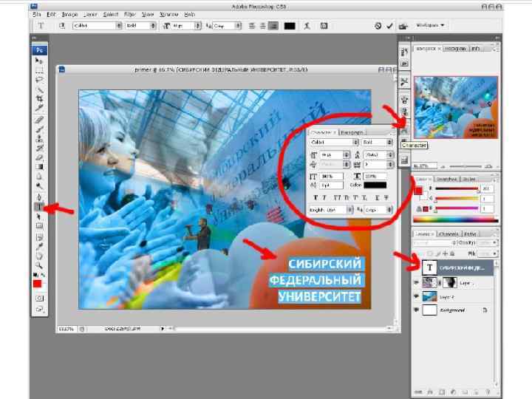Open font family dropdown in Character panel
The image size is (532, 399).
coord(355,142)
